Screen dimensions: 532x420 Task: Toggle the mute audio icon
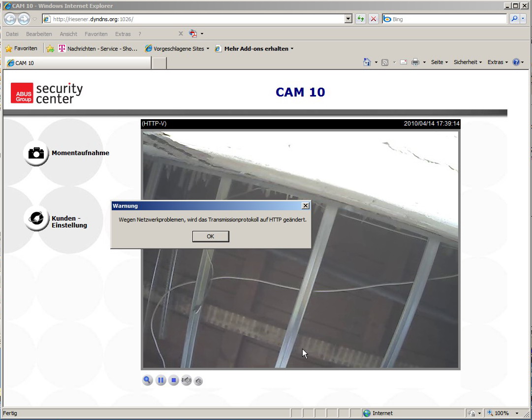pyautogui.click(x=198, y=381)
